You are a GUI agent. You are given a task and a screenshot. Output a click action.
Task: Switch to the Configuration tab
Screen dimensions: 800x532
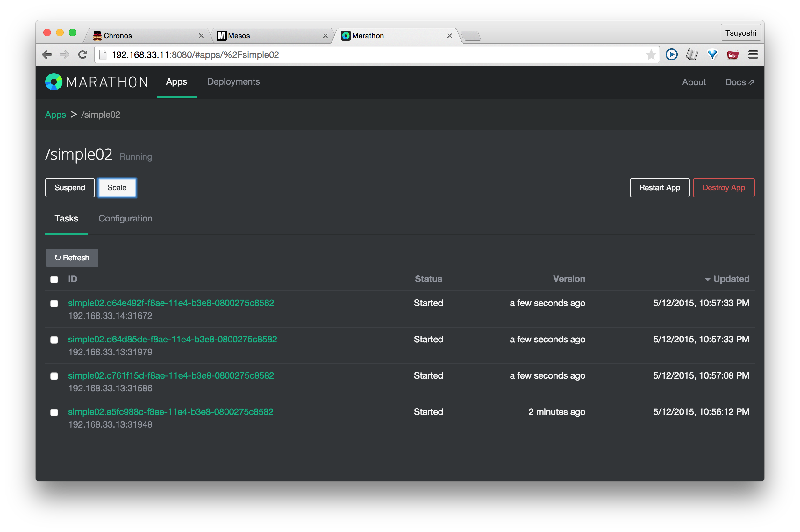tap(125, 218)
